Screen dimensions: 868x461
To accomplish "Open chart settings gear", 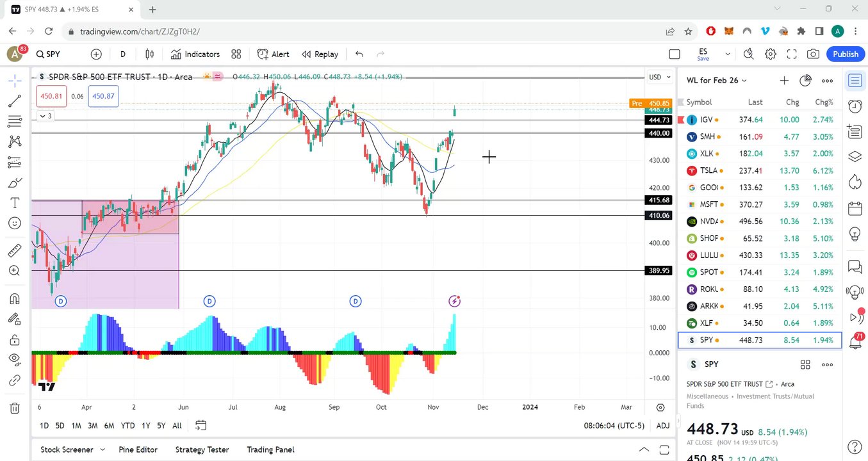I will point(771,54).
